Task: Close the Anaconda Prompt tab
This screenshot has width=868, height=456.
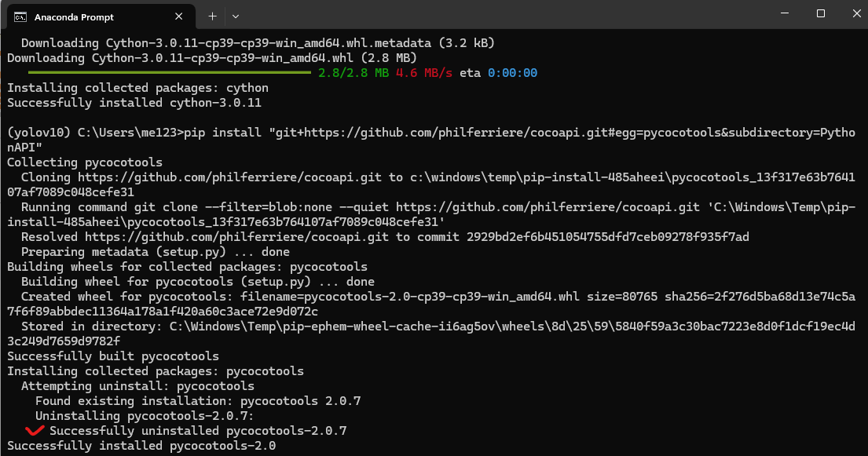Action: [x=179, y=16]
